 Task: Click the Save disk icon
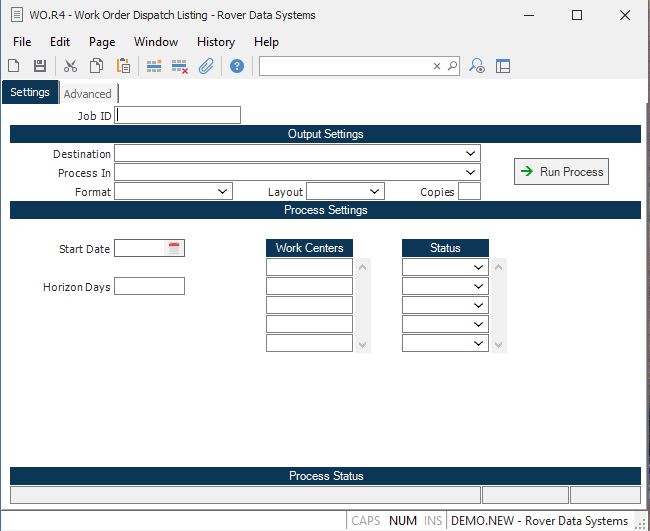pyautogui.click(x=40, y=66)
